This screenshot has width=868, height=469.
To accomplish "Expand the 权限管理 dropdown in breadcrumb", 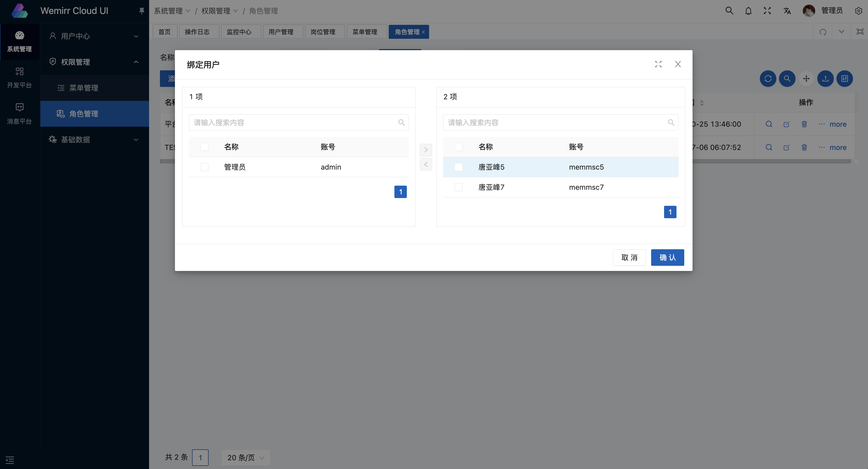I will pos(221,10).
